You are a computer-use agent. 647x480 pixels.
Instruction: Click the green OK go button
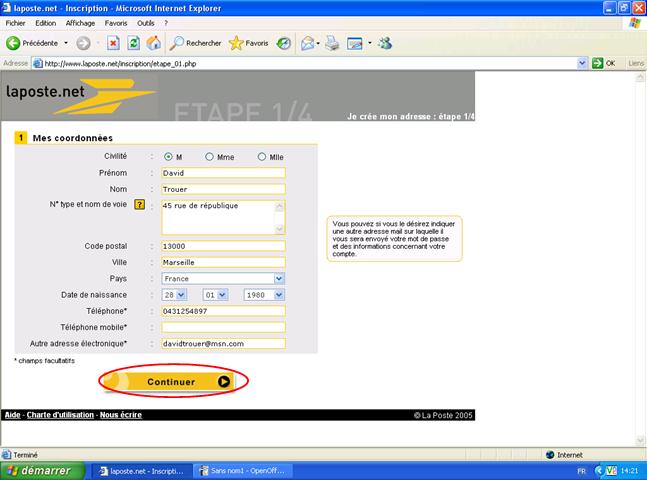coord(604,63)
